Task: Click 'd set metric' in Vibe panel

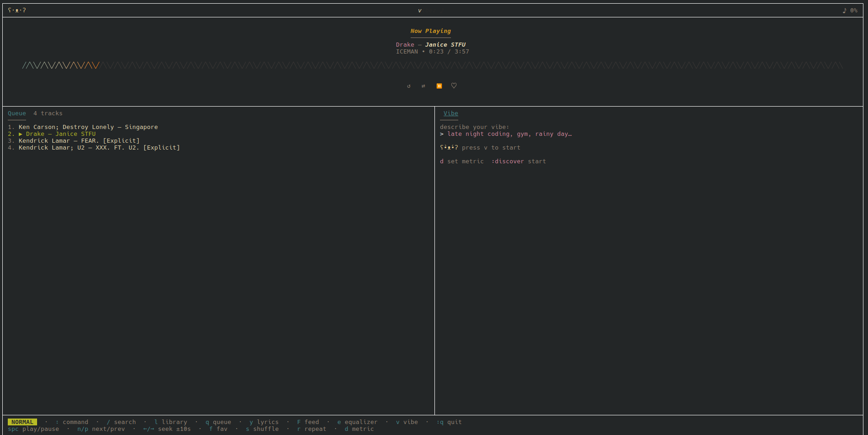Action: click(x=462, y=161)
